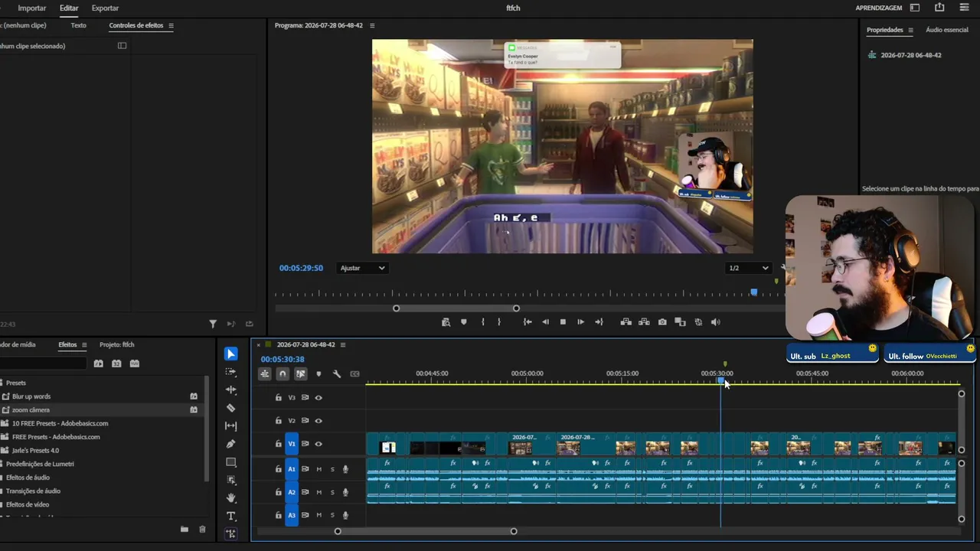Switch to the Exportar workspace tab

coord(105,8)
